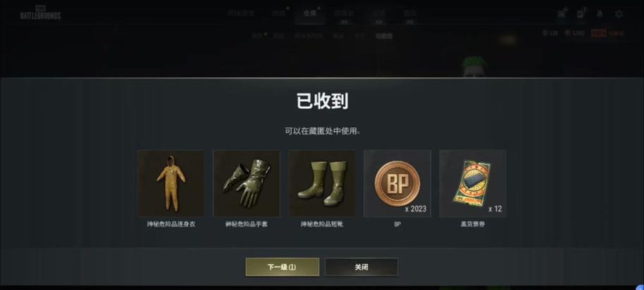The image size is (644, 290).
Task: Open the mail inbox icon in top bar
Action: (x=561, y=14)
